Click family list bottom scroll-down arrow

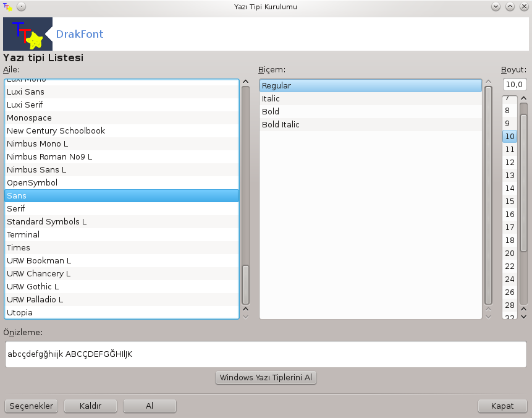pyautogui.click(x=246, y=317)
